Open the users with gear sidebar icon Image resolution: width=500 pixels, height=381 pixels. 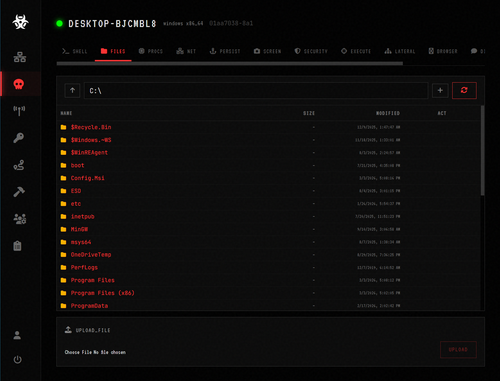(20, 219)
